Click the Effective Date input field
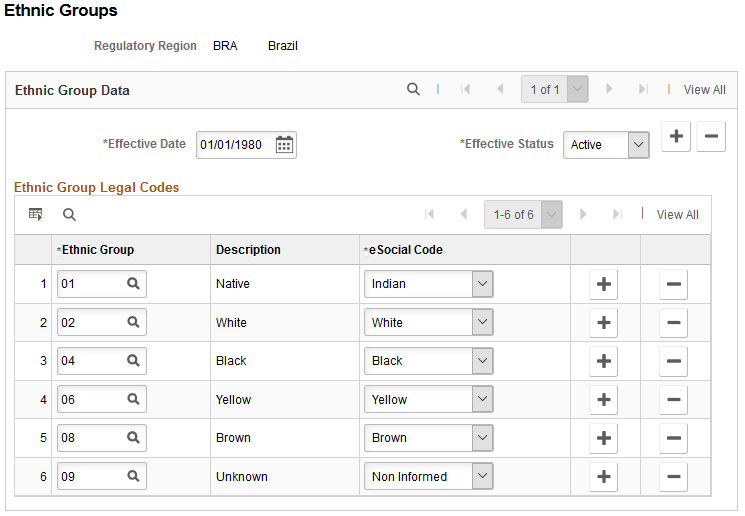This screenshot has height=516, width=745. point(233,145)
